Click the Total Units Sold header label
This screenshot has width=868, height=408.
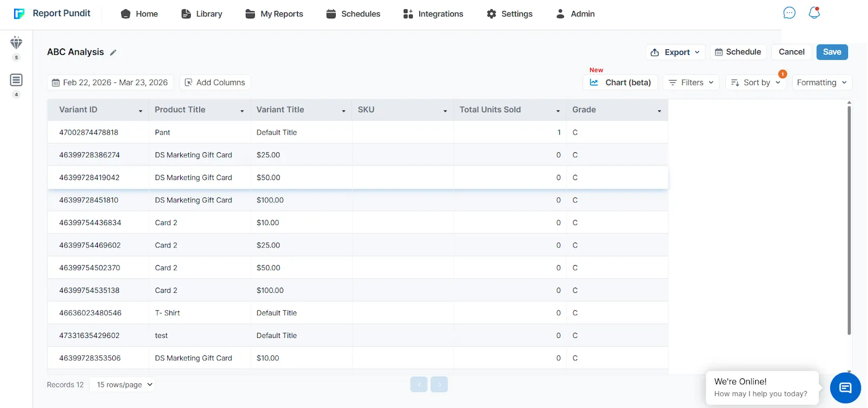coord(490,110)
